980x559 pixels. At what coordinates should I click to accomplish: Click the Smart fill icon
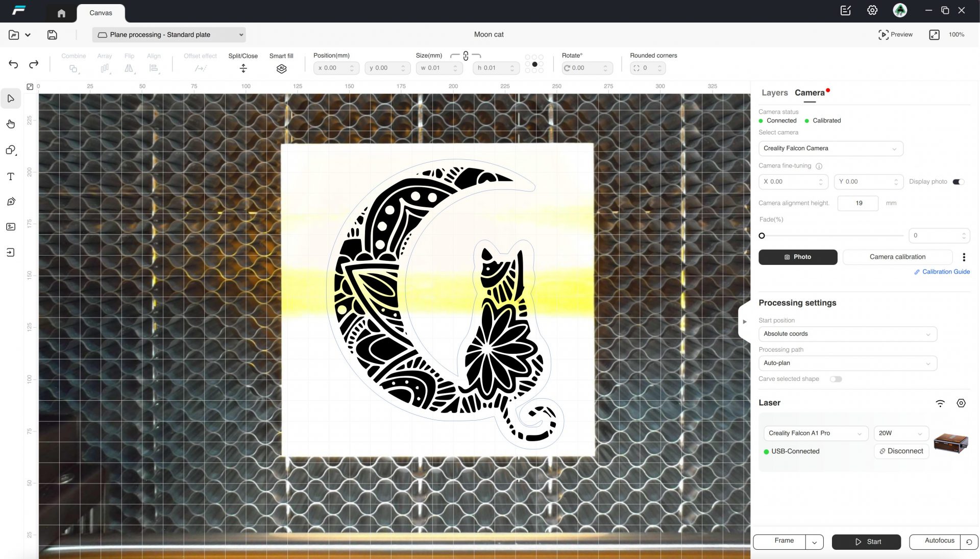(281, 68)
